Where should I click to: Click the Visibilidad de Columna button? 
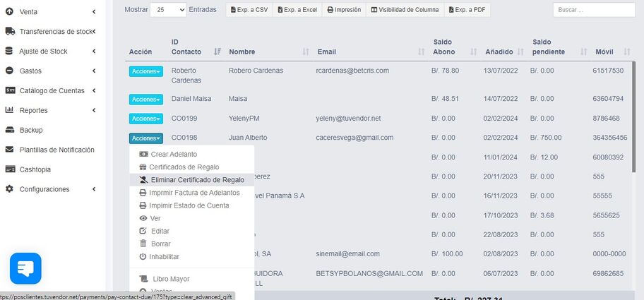(405, 10)
